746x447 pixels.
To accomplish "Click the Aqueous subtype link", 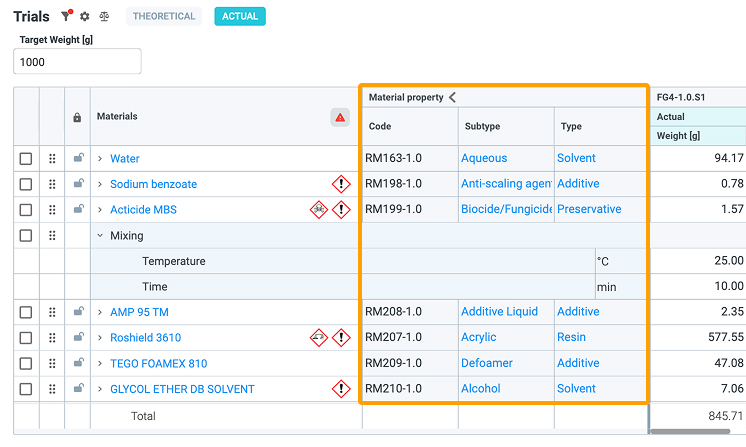I will coord(484,158).
